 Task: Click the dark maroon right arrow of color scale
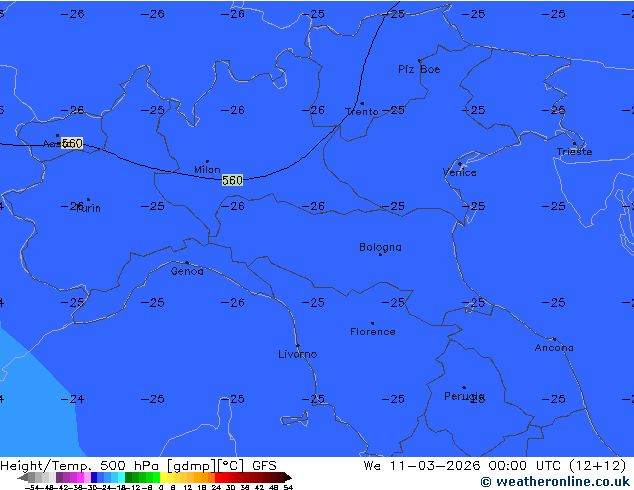coord(288,477)
